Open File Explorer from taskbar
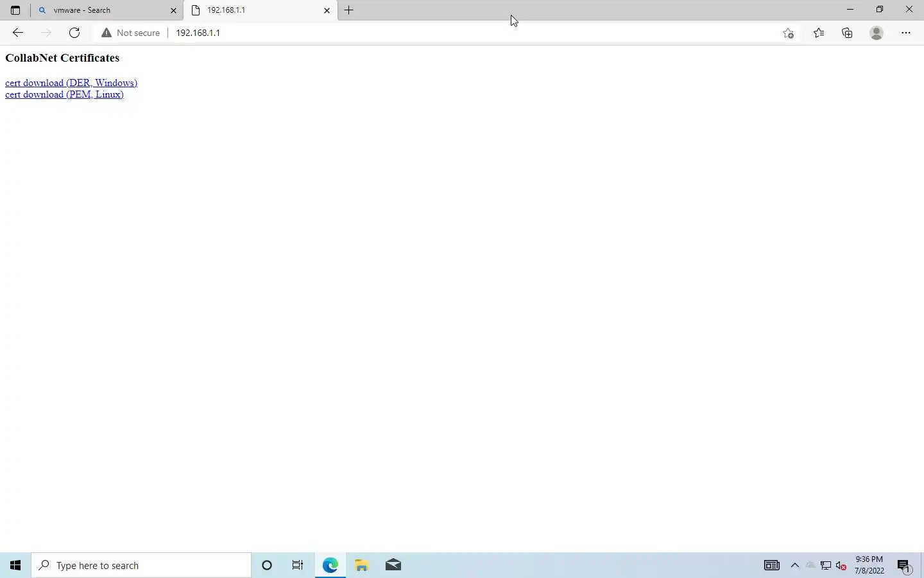The height and width of the screenshot is (578, 924). click(x=362, y=565)
